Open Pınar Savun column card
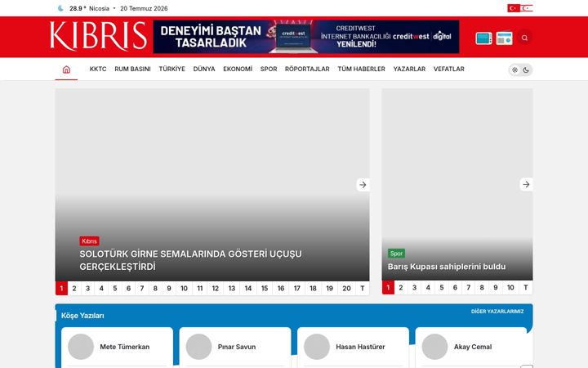 click(235, 348)
